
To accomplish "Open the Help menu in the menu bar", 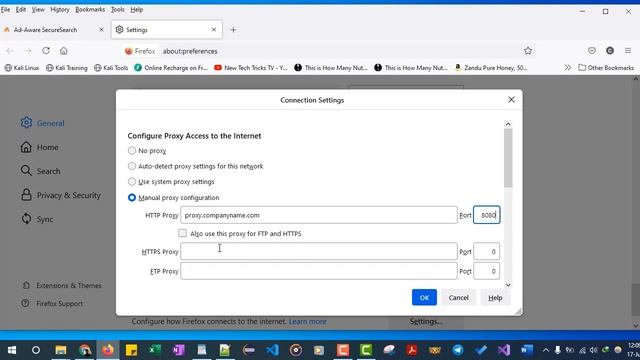I will (136, 9).
